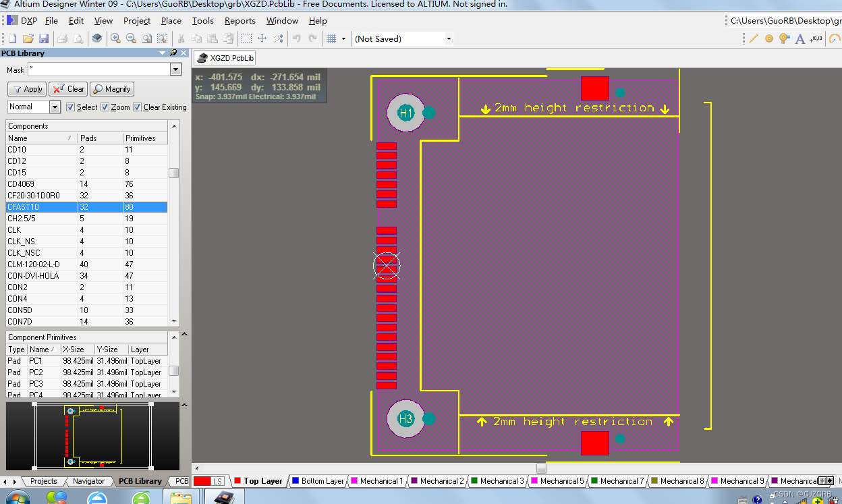The image size is (842, 504).
Task: Activate the Zoom In toolbar icon
Action: (x=115, y=38)
